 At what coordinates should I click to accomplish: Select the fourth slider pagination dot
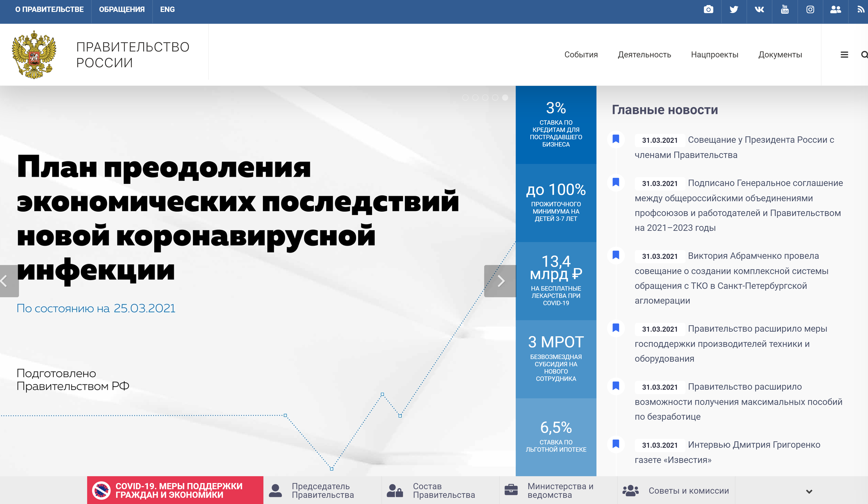coord(495,98)
